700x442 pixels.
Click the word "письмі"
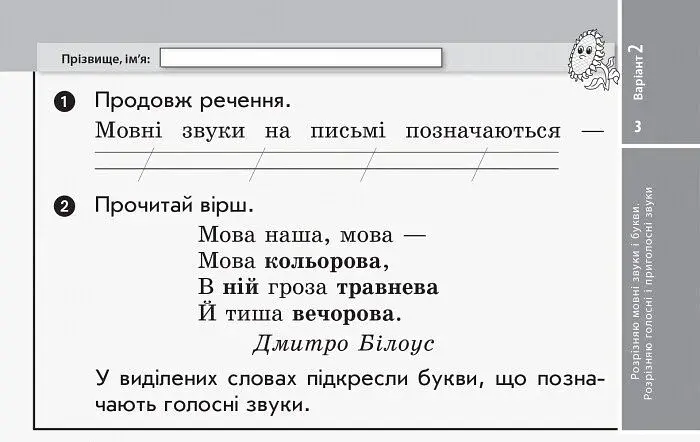click(347, 131)
